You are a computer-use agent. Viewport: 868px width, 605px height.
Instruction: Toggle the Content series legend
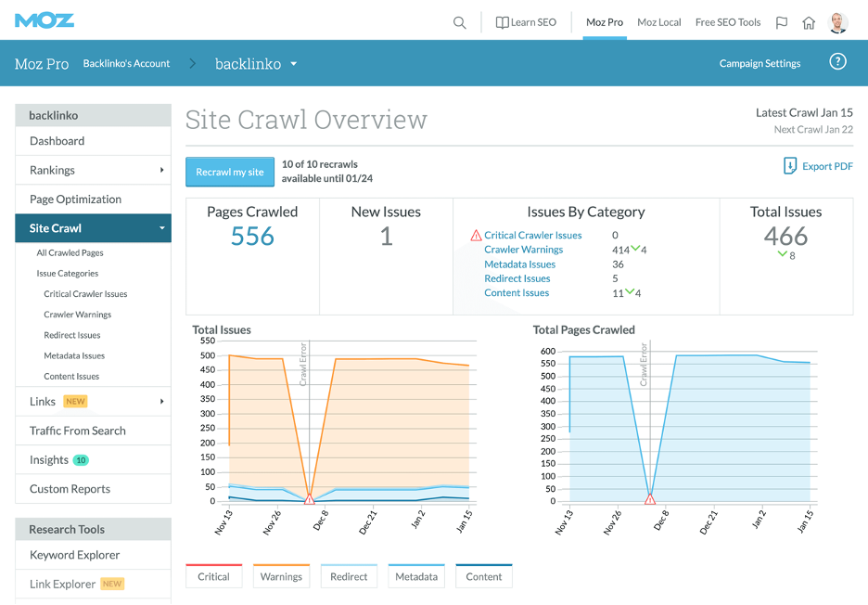pyautogui.click(x=484, y=576)
